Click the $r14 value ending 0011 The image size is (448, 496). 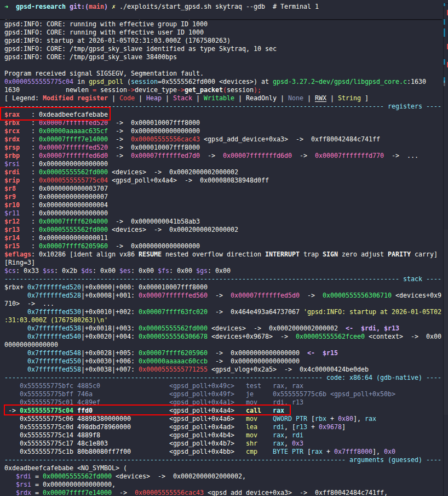click(73, 238)
